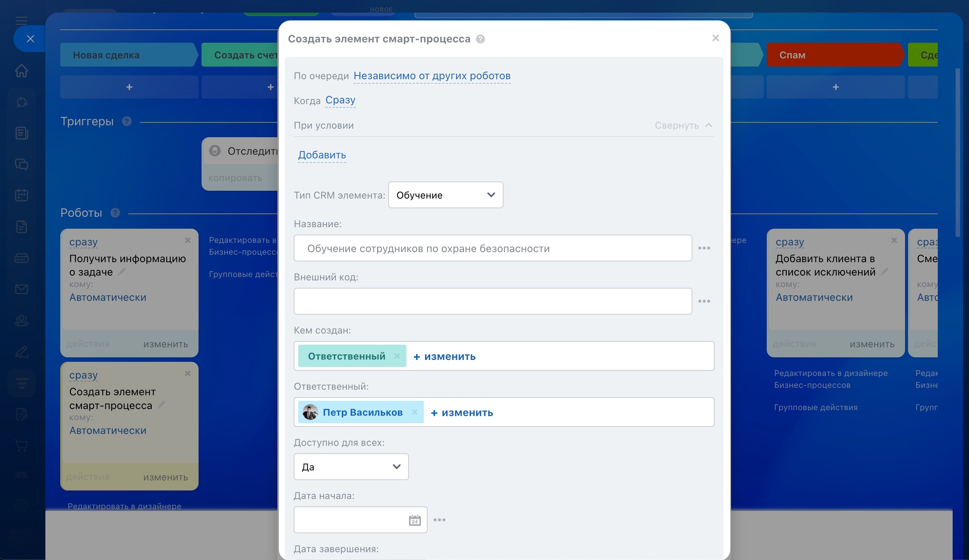
Task: Select the 'Создать счет' stage
Action: 240,55
